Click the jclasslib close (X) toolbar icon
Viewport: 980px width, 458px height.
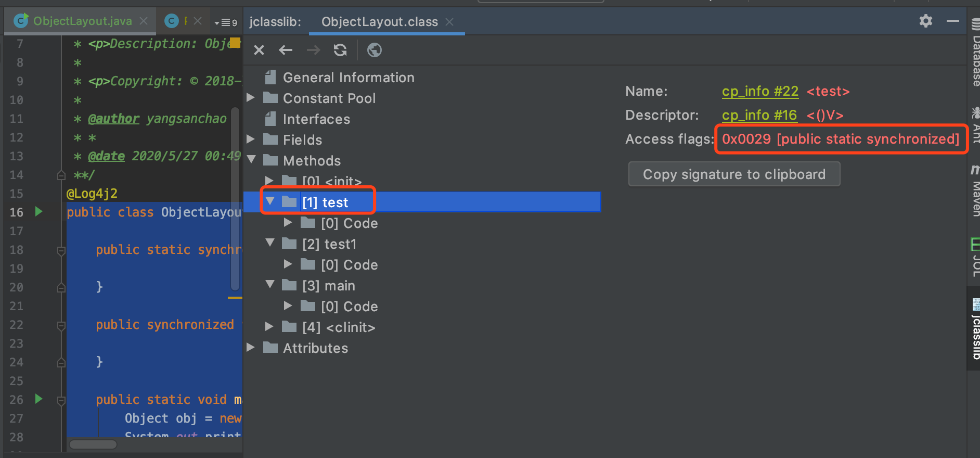point(259,50)
